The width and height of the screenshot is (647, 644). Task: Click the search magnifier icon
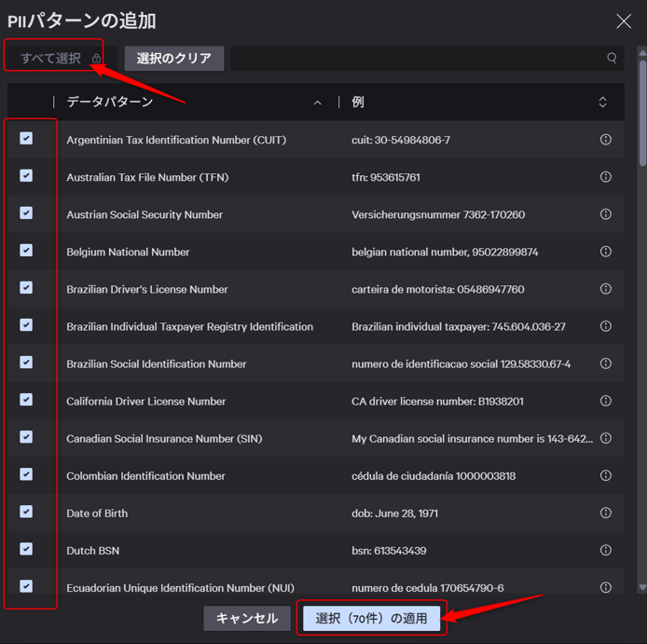(x=612, y=58)
